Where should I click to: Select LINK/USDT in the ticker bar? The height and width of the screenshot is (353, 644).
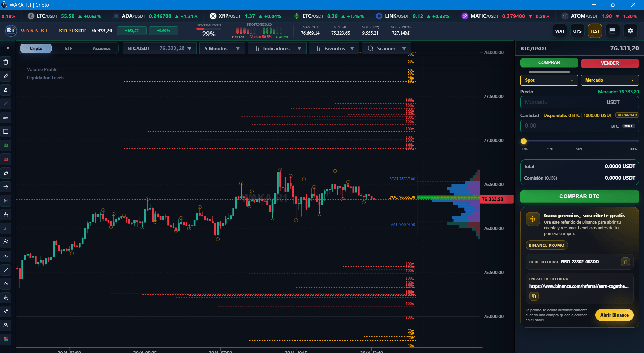(x=412, y=16)
